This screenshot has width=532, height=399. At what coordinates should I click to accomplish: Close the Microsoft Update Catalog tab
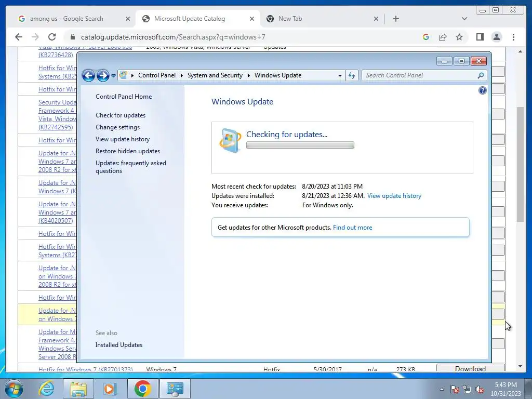[x=252, y=19]
